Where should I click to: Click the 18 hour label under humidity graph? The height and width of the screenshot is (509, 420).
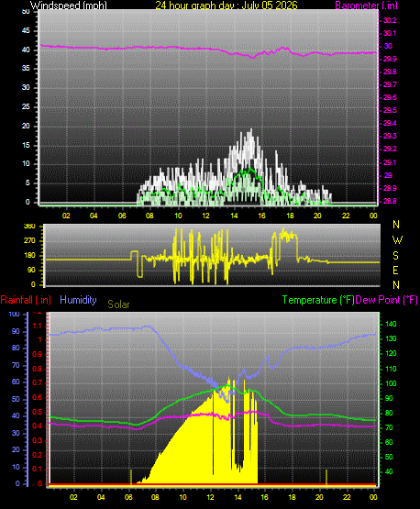click(x=292, y=497)
